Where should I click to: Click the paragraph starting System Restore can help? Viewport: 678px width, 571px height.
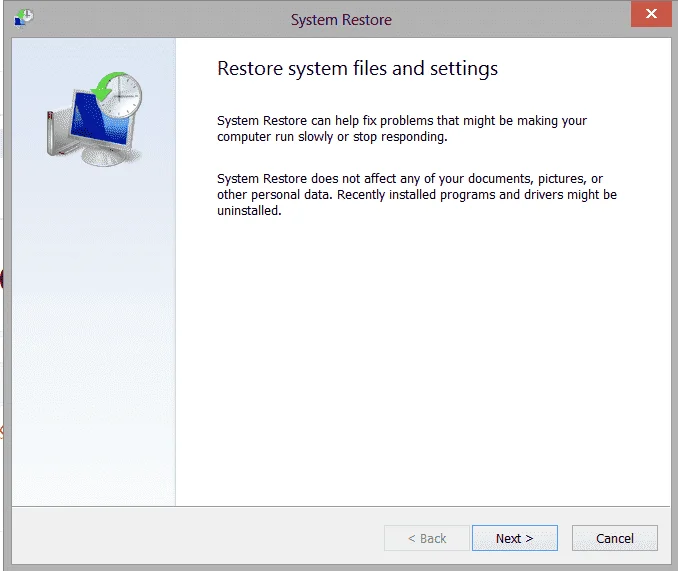[x=402, y=128]
